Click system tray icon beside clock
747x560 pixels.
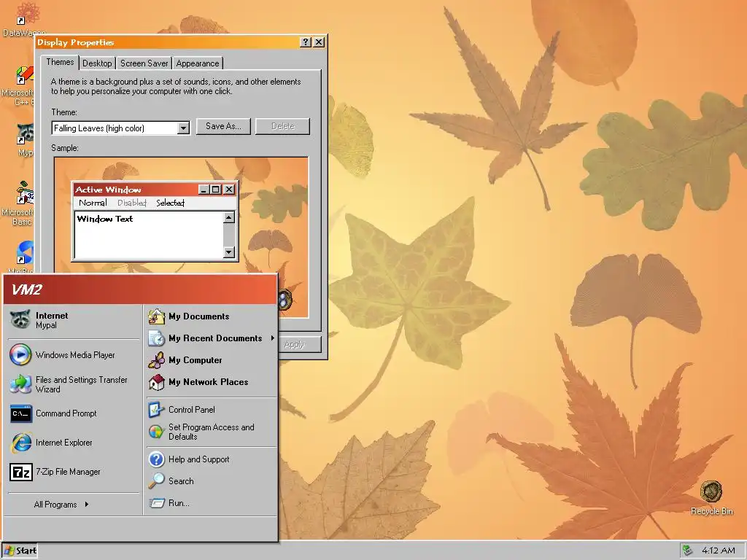(687, 551)
